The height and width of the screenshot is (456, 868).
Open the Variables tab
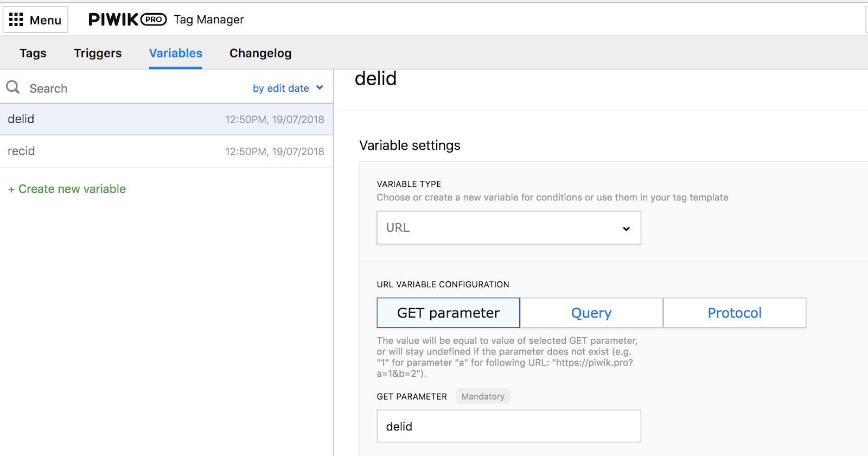pyautogui.click(x=176, y=53)
